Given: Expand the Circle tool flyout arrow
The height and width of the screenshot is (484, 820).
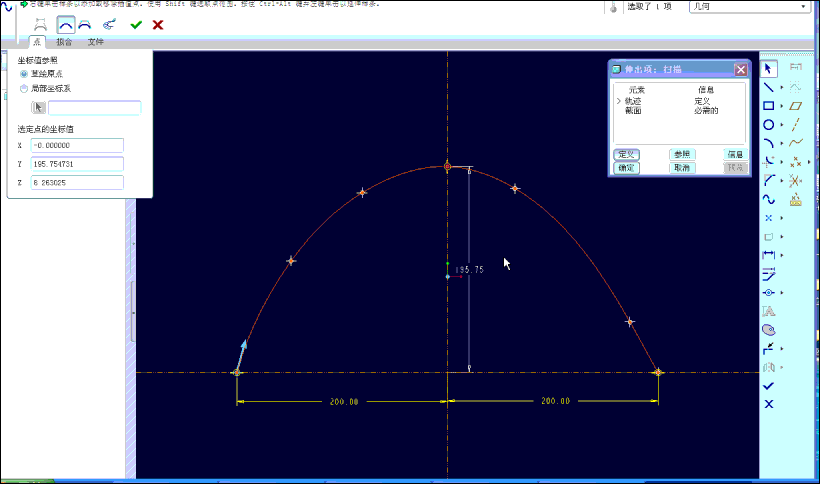Looking at the screenshot, I should pos(782,125).
